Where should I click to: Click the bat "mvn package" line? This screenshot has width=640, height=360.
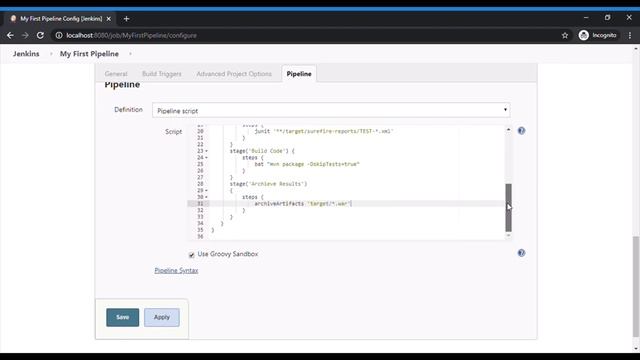click(307, 164)
